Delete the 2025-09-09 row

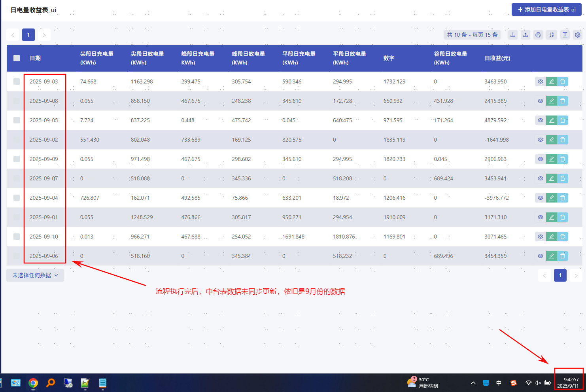pyautogui.click(x=563, y=159)
